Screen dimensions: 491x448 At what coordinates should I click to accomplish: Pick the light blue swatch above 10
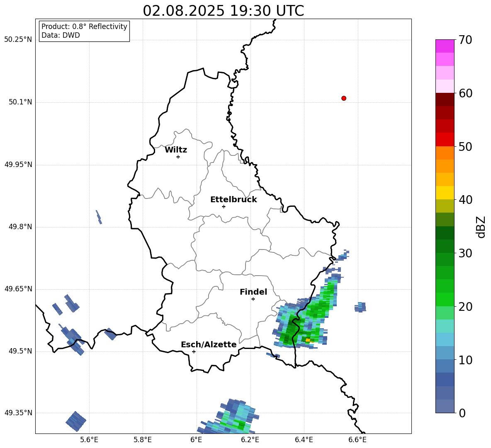click(x=445, y=353)
